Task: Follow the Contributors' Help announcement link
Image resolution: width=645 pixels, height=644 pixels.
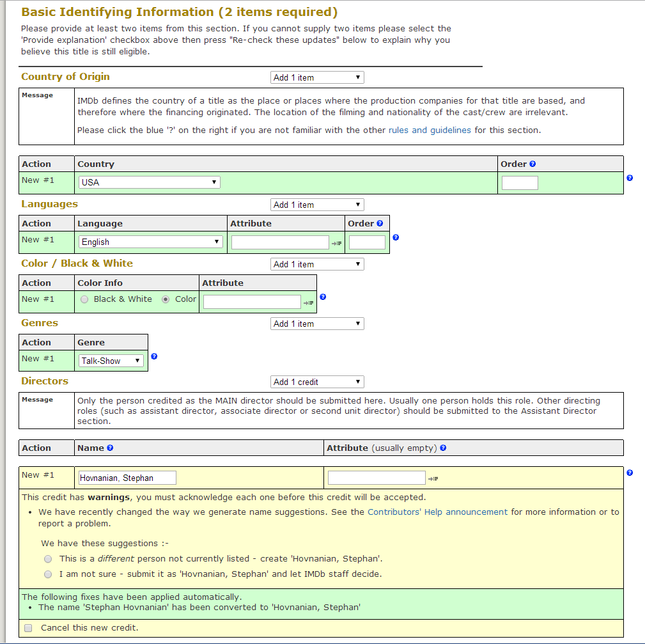Action: pos(437,512)
